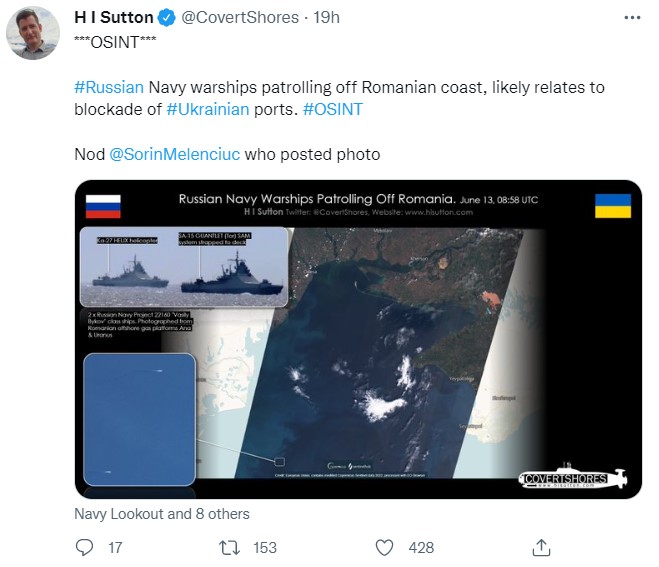Open the @CovertShores handle link

(239, 18)
